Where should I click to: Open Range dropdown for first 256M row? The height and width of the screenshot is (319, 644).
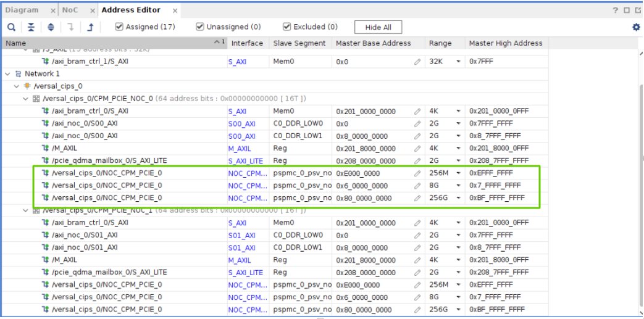point(458,173)
